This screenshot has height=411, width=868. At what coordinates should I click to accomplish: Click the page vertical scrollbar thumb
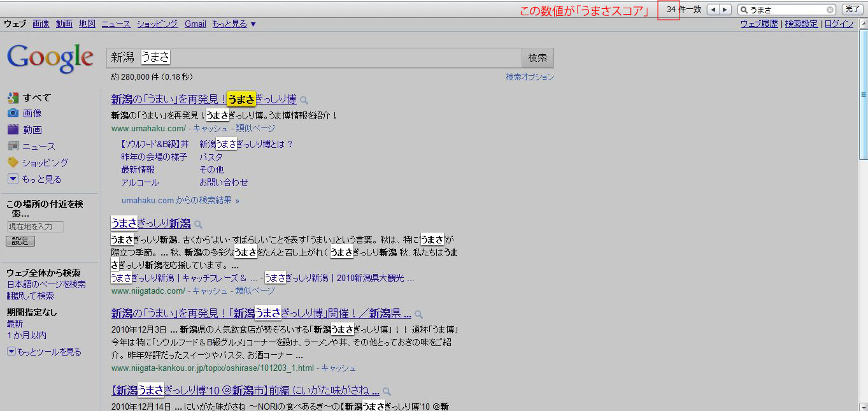click(x=864, y=96)
